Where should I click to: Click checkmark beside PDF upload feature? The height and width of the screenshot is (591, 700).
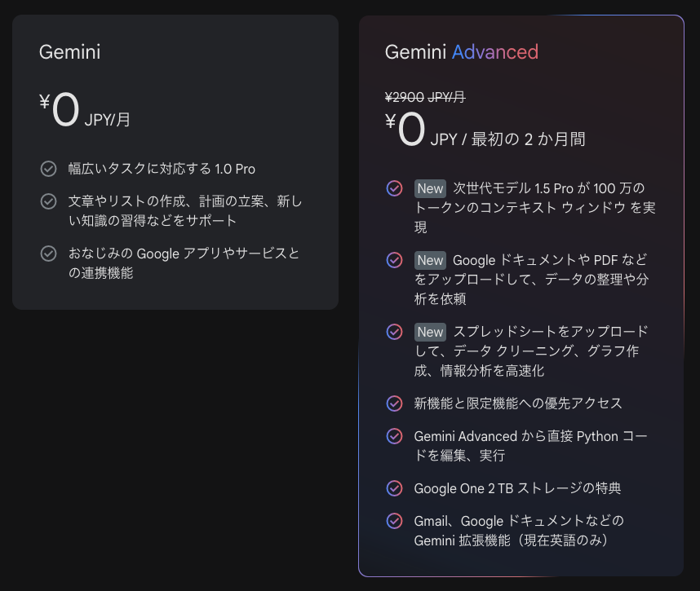click(x=394, y=260)
